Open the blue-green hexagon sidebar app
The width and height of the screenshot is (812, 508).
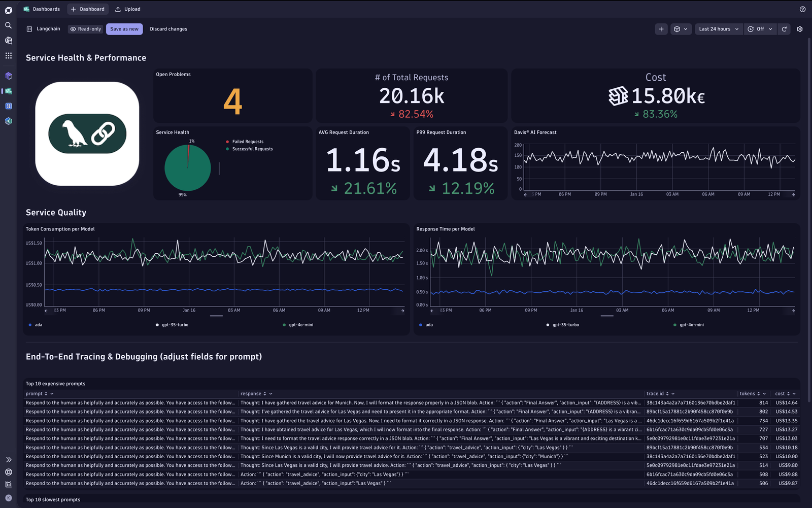[8, 121]
